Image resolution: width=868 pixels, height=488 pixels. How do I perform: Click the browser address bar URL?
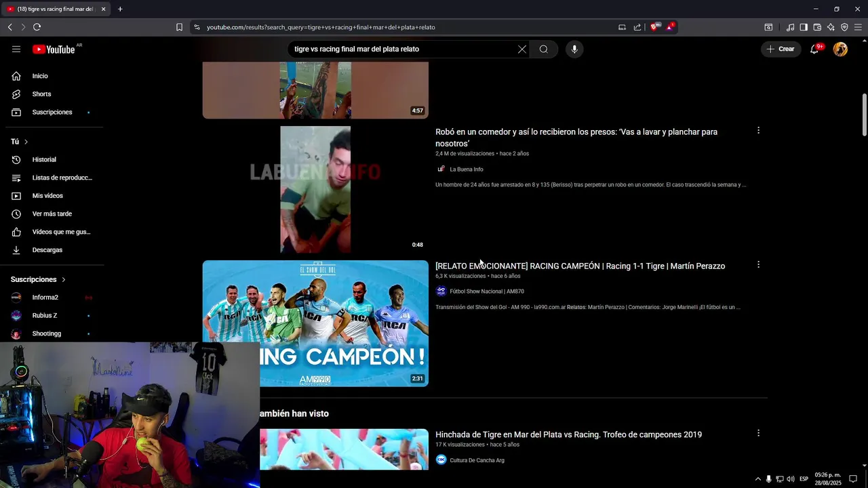click(321, 27)
